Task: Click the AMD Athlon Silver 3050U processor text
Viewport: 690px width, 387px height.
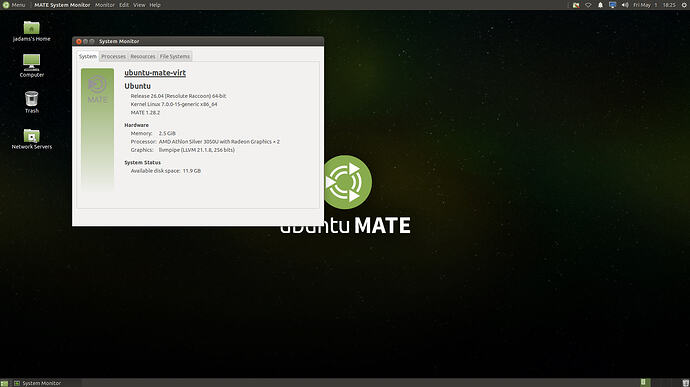Action: [x=219, y=142]
